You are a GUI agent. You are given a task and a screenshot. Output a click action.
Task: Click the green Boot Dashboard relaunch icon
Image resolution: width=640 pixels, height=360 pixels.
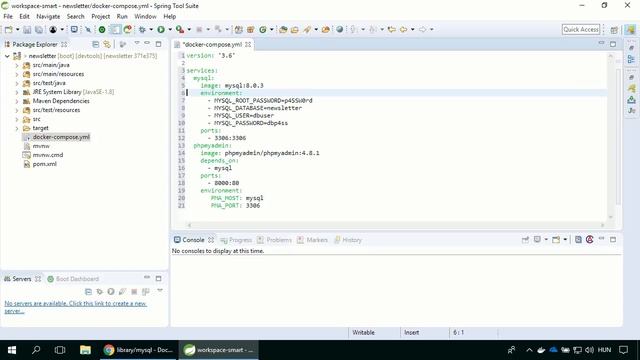(102, 29)
